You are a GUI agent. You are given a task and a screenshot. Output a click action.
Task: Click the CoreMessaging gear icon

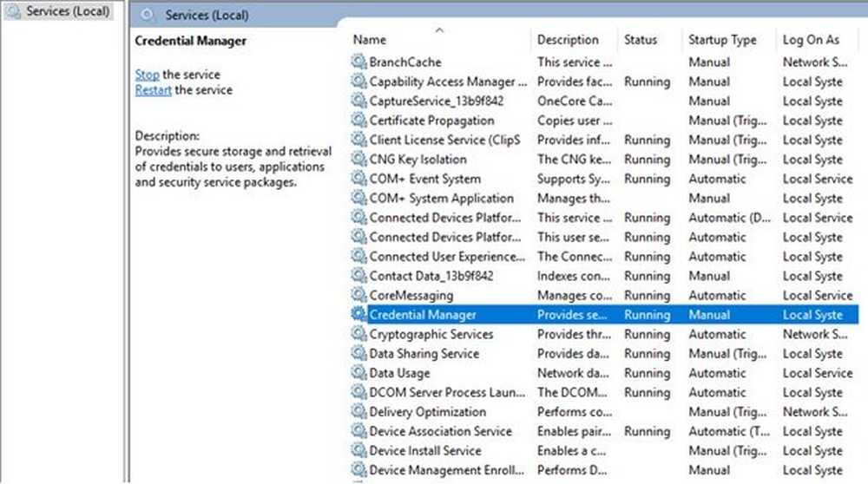click(x=358, y=294)
